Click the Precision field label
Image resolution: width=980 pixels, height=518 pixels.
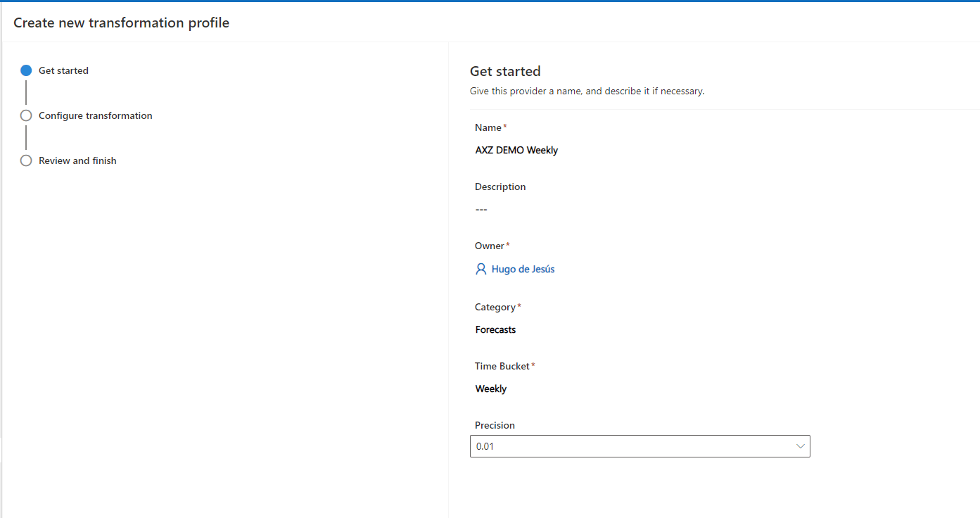[x=495, y=425]
